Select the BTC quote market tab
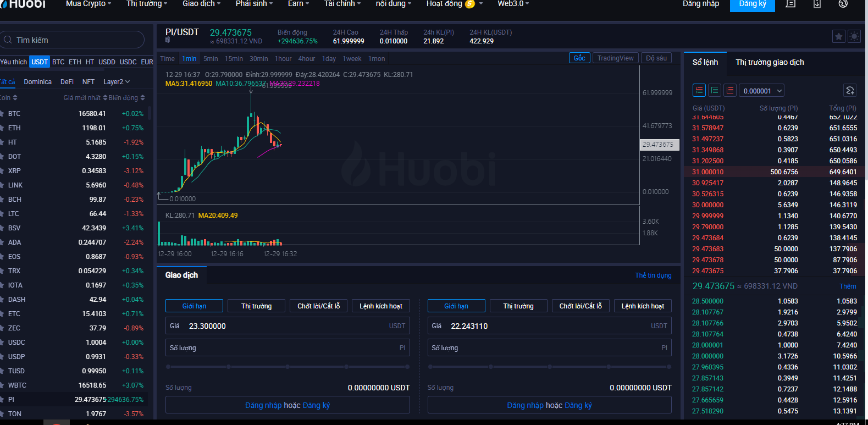This screenshot has width=868, height=425. [x=58, y=62]
